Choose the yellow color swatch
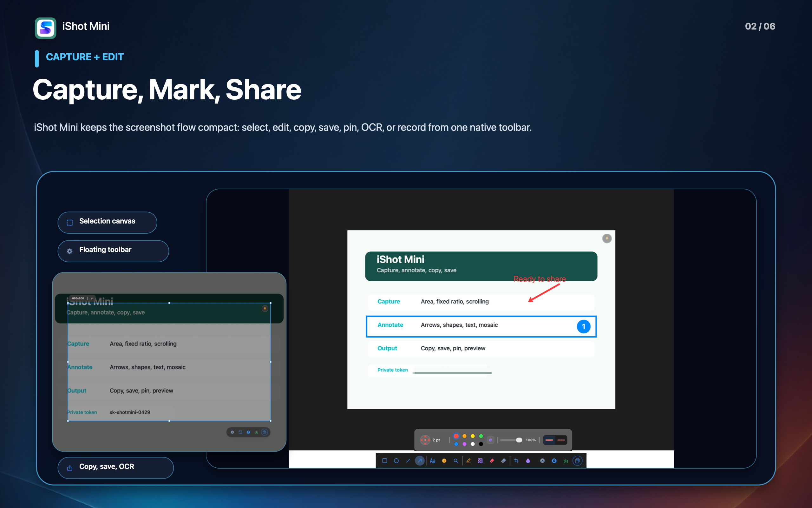 click(472, 436)
